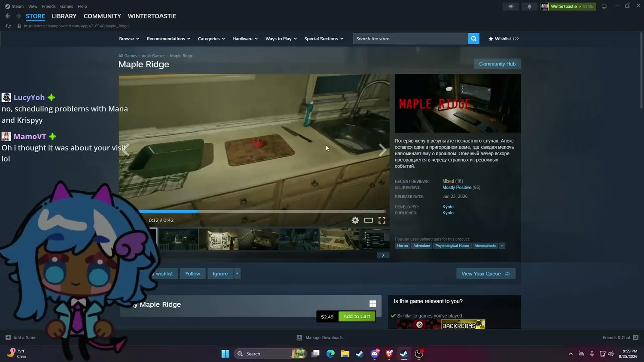
Task: Click the store search magnifier button
Action: click(x=473, y=39)
